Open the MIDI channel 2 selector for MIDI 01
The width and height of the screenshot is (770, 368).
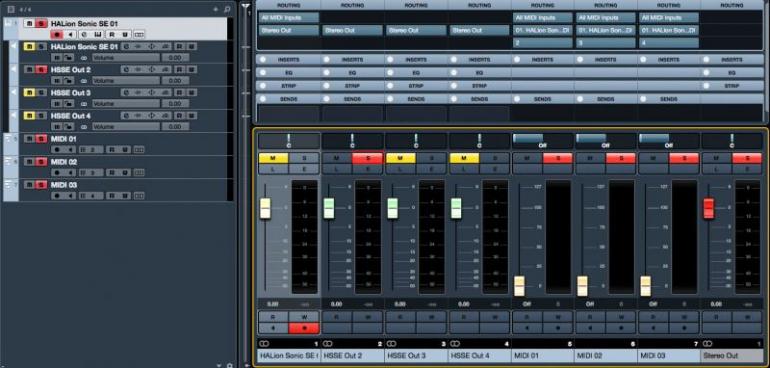pos(543,43)
